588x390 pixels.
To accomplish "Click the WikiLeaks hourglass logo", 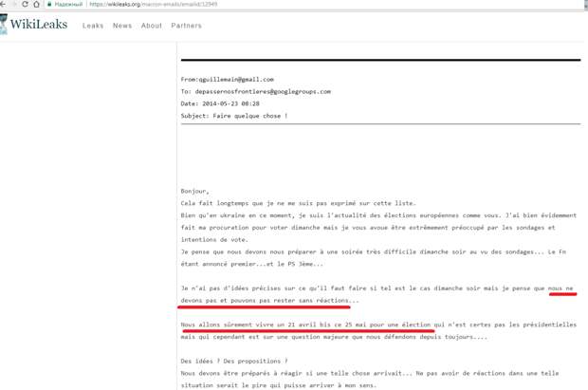I will pos(3,25).
